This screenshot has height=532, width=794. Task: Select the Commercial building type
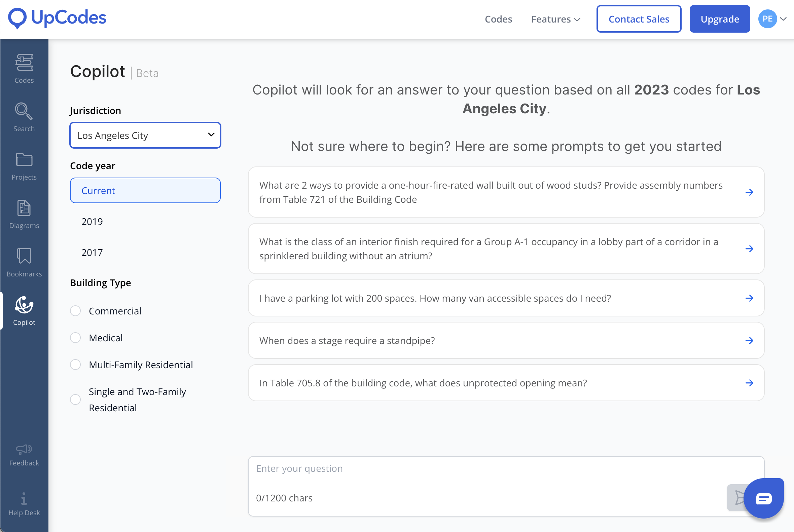click(75, 311)
